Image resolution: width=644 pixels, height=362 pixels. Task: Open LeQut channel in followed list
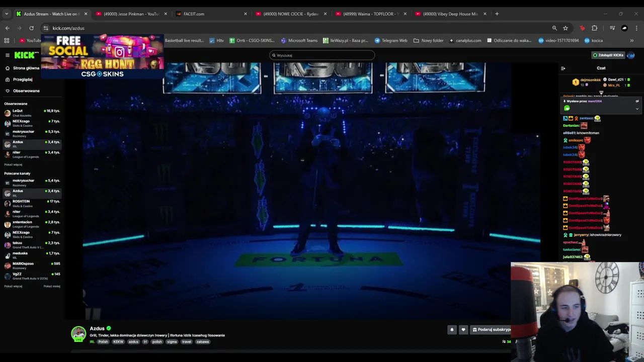32,113
